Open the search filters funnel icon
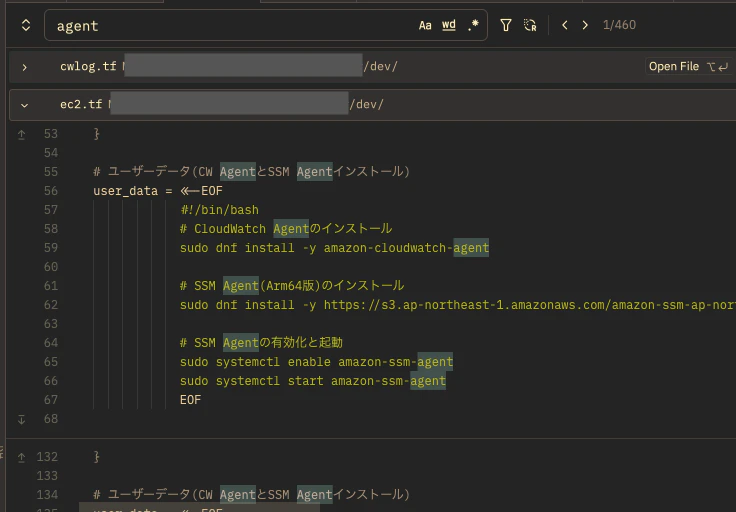736x512 pixels. click(506, 25)
